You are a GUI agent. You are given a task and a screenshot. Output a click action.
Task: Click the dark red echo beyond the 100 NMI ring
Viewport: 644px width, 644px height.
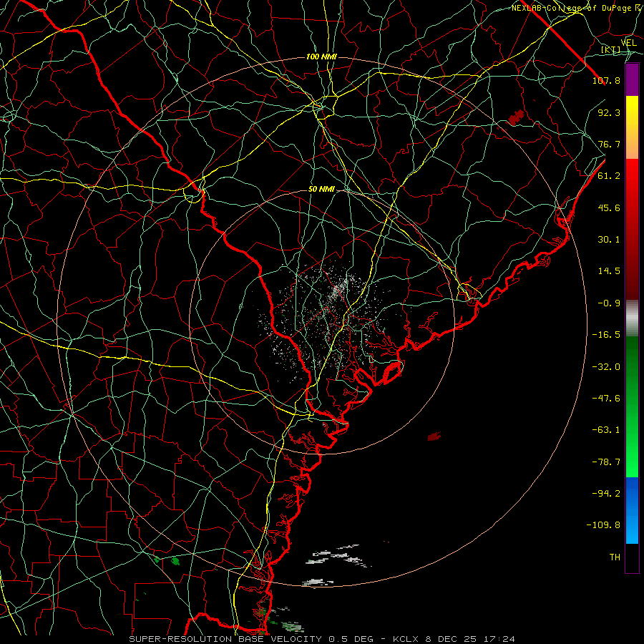(x=516, y=117)
